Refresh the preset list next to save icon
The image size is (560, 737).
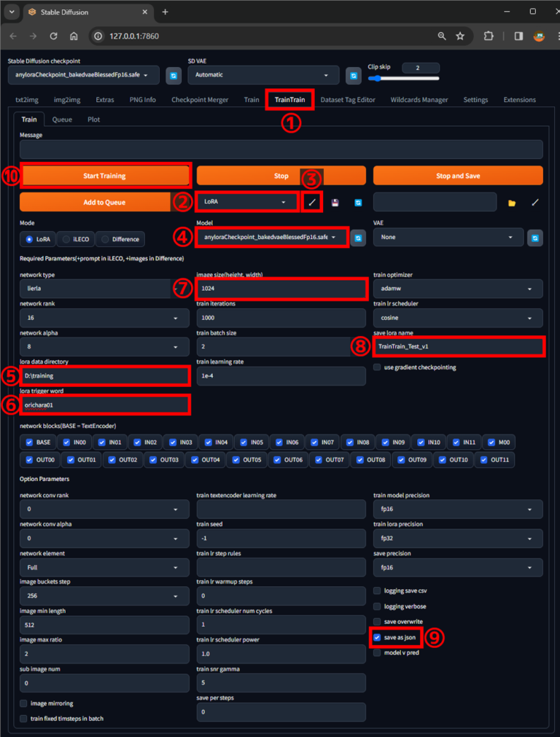[x=358, y=203]
